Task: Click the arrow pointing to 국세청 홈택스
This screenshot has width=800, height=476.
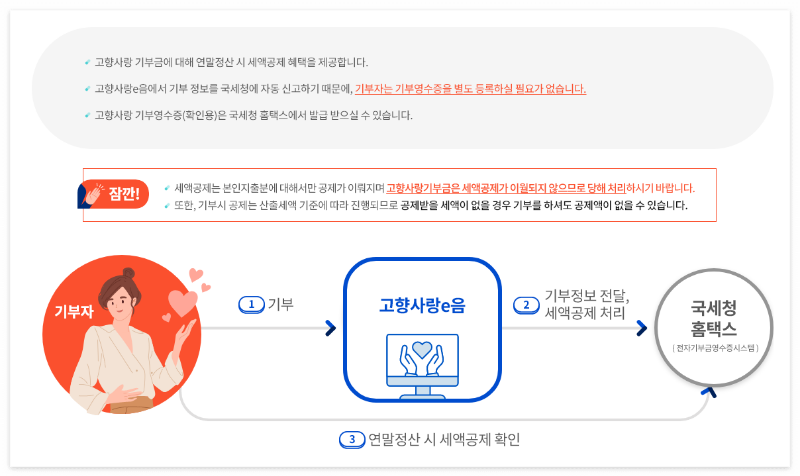Action: click(x=642, y=328)
